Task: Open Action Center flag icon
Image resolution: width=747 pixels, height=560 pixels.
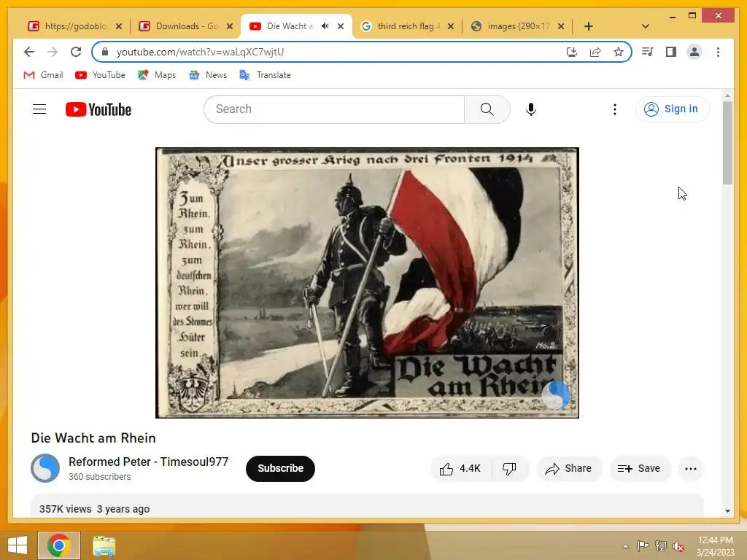Action: click(643, 546)
